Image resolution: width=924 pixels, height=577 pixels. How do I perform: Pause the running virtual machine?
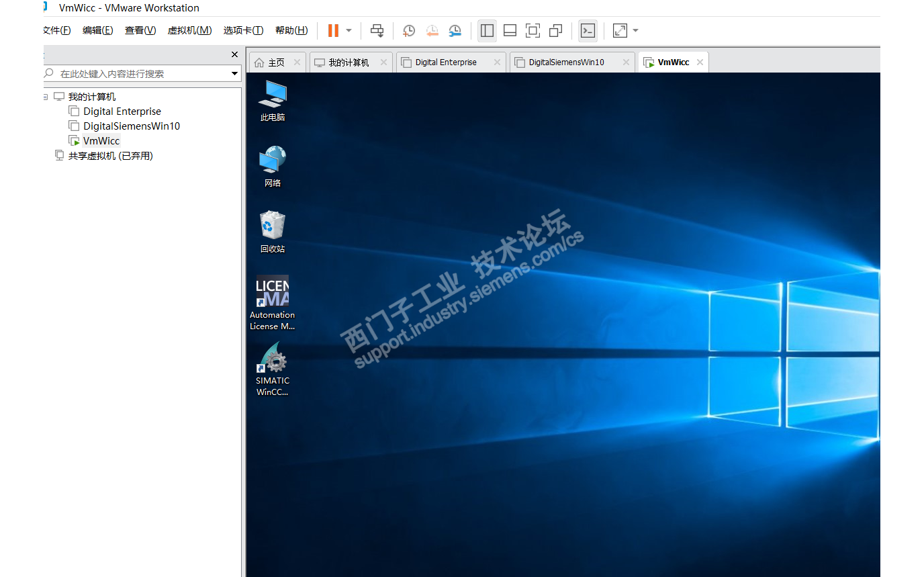[x=333, y=30]
